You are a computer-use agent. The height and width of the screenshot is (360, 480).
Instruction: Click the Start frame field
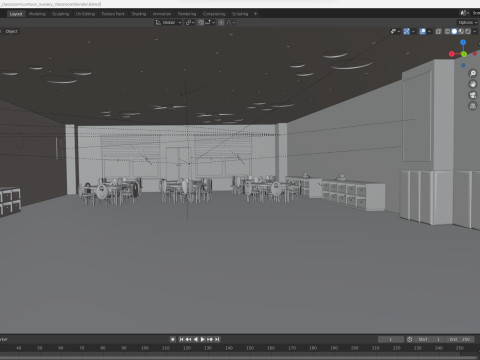coord(430,339)
